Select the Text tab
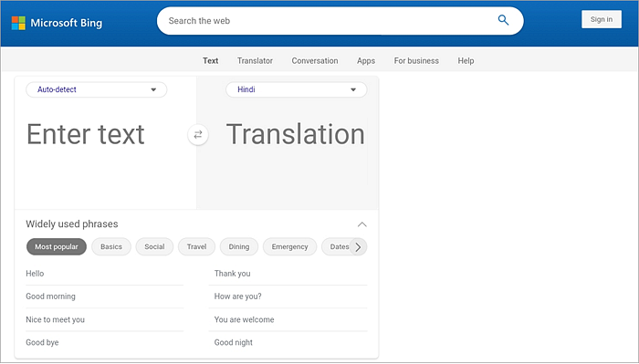The height and width of the screenshot is (364, 639). [x=211, y=60]
